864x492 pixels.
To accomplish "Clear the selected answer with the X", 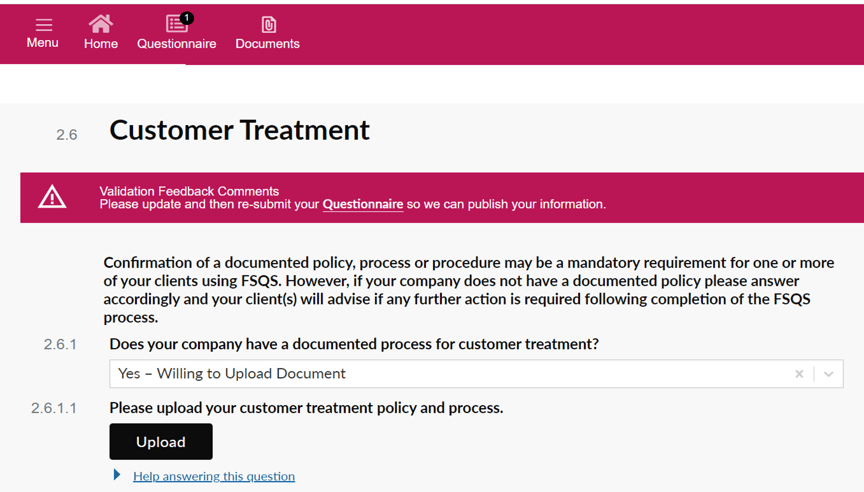I will (799, 374).
